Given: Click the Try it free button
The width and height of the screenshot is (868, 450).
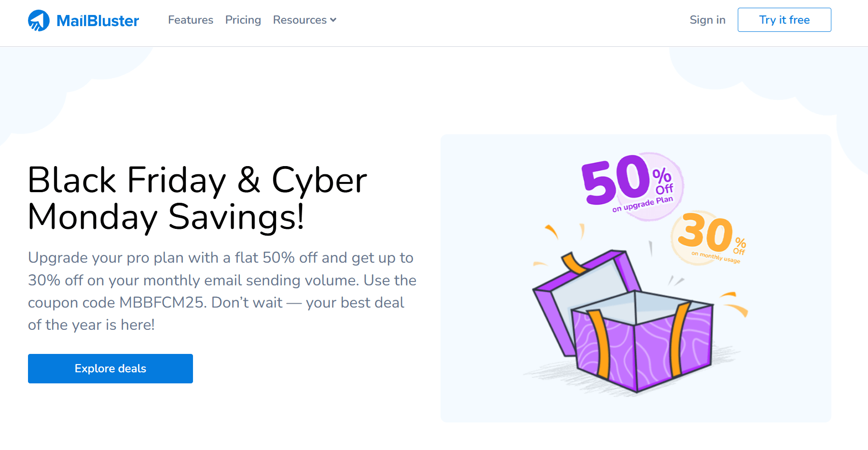Looking at the screenshot, I should (784, 20).
